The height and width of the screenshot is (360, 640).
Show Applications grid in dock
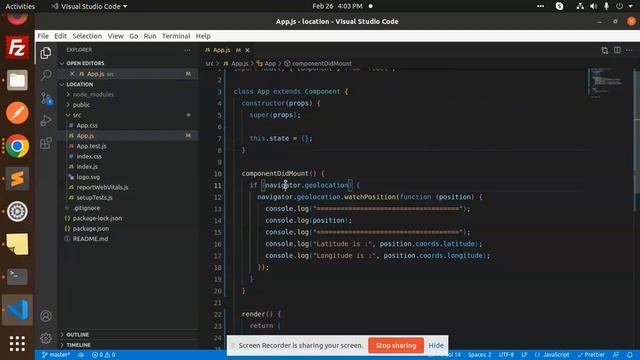(x=17, y=343)
